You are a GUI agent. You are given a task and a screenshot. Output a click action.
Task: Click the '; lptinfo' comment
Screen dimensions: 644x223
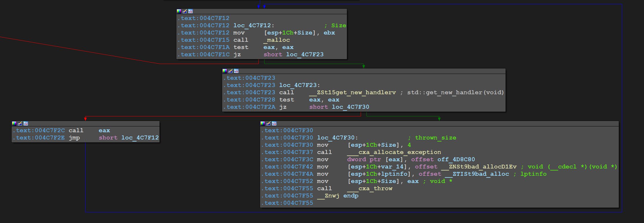point(530,174)
